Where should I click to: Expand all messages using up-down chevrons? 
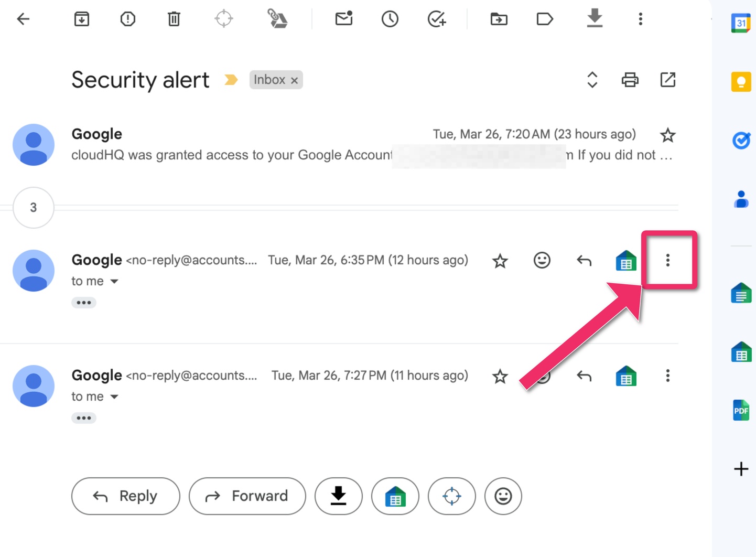[x=592, y=80]
